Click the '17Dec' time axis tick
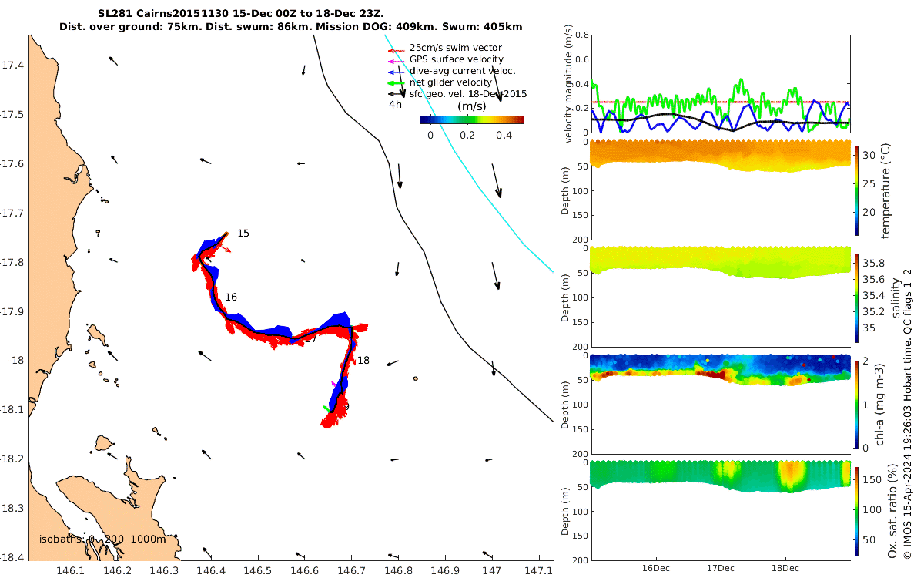The image size is (924, 578). [x=721, y=567]
